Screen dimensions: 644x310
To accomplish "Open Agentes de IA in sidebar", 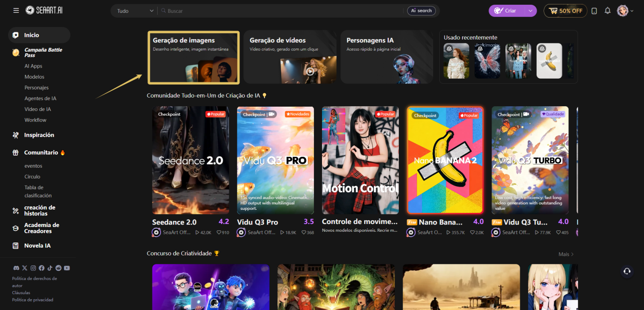I will [x=40, y=98].
